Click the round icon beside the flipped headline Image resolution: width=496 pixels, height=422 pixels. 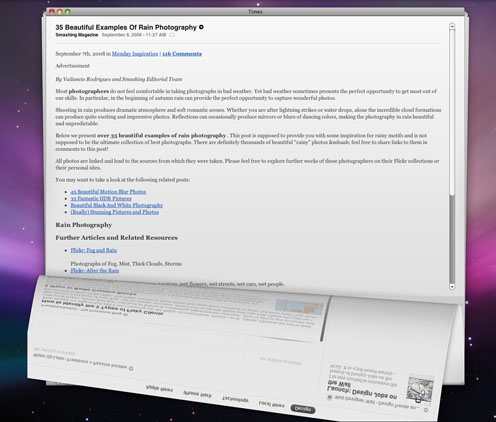[x=131, y=368]
